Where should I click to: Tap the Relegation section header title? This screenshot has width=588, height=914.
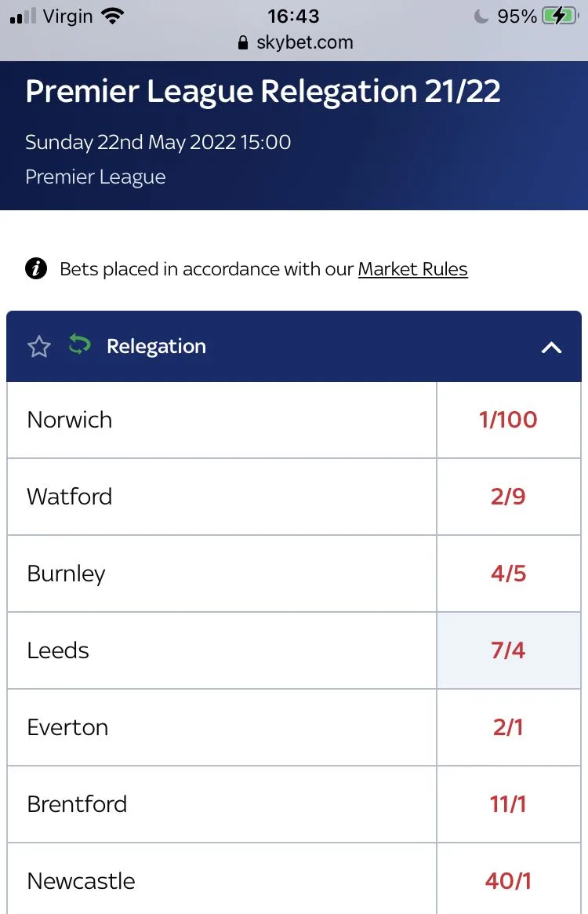156,347
